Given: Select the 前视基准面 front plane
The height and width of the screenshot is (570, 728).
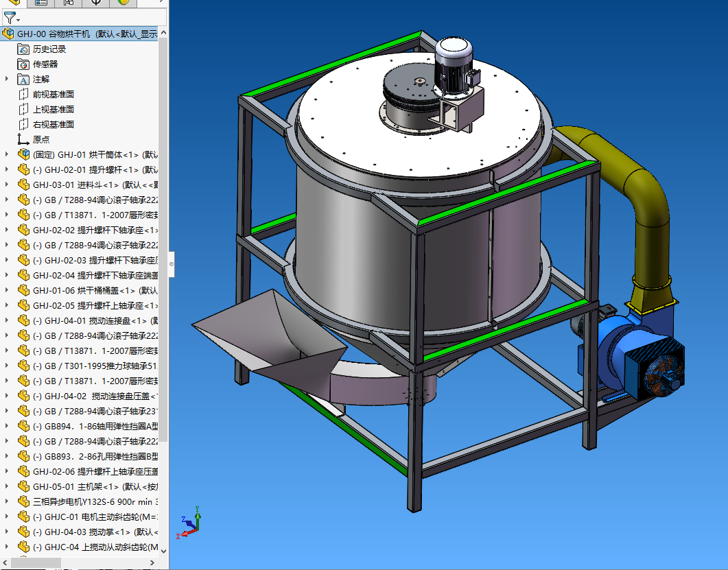Looking at the screenshot, I should coord(53,95).
